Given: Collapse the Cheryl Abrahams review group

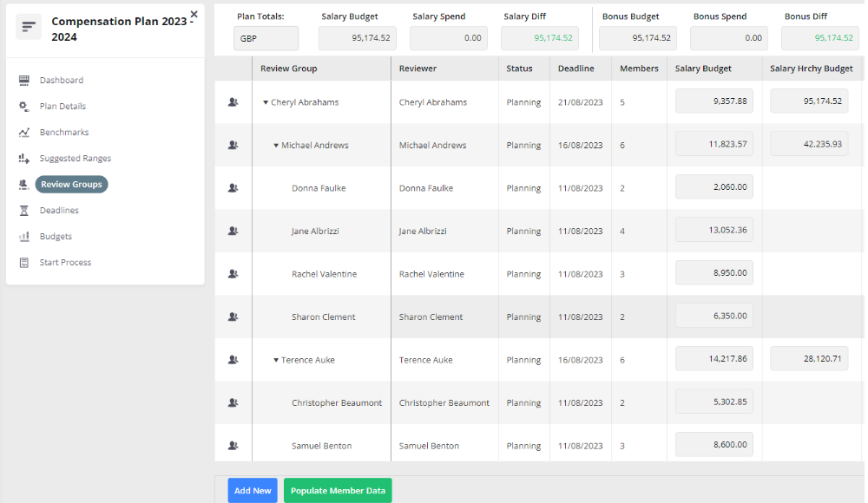Looking at the screenshot, I should point(266,102).
